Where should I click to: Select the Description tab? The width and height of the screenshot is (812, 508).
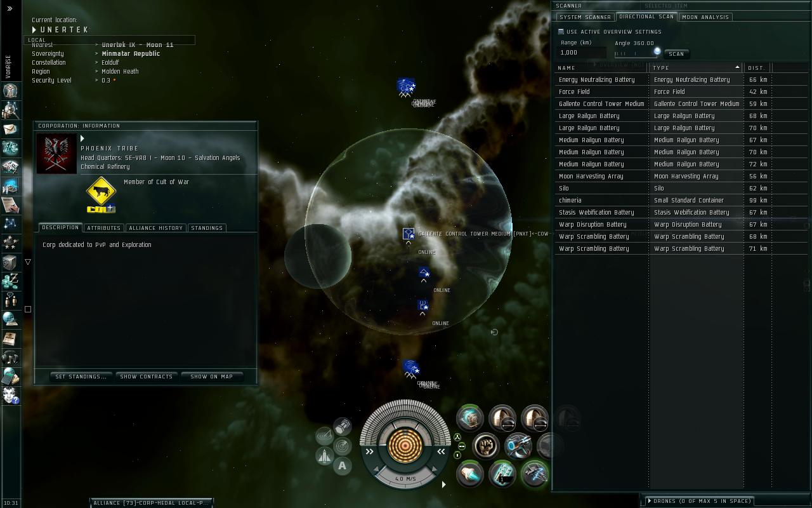tap(60, 227)
